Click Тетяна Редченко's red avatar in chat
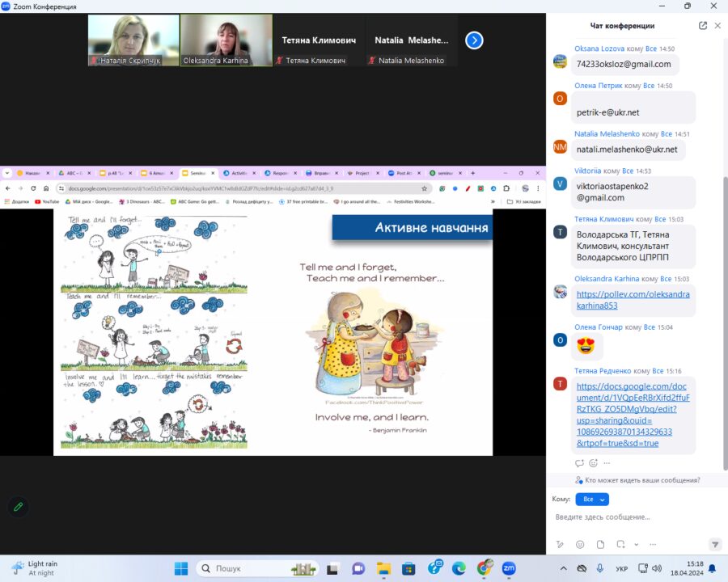The image size is (728, 582). (x=560, y=383)
